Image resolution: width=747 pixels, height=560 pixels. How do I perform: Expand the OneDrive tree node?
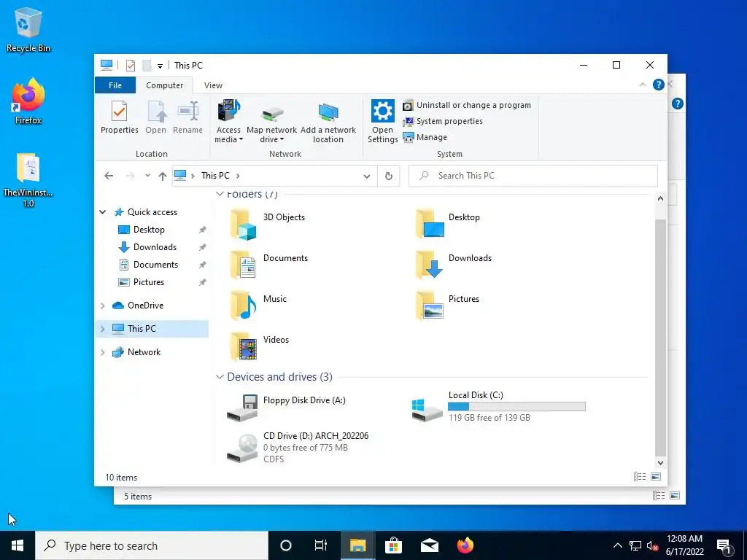click(x=102, y=306)
